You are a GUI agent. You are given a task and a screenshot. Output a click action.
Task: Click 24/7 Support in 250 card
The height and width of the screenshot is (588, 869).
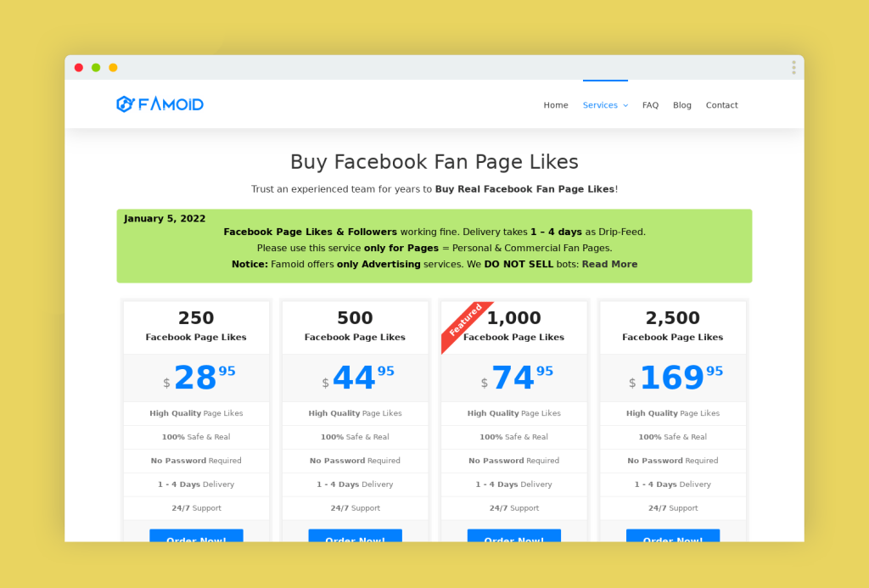(x=196, y=508)
